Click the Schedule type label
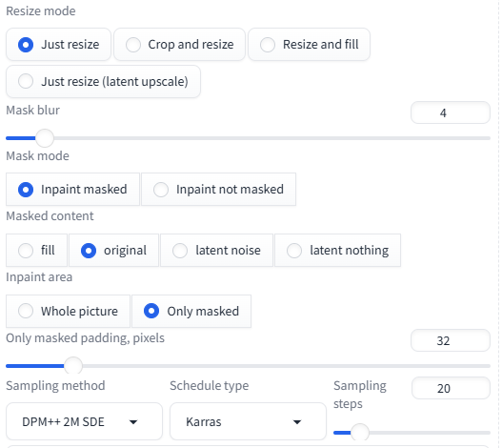 point(209,385)
